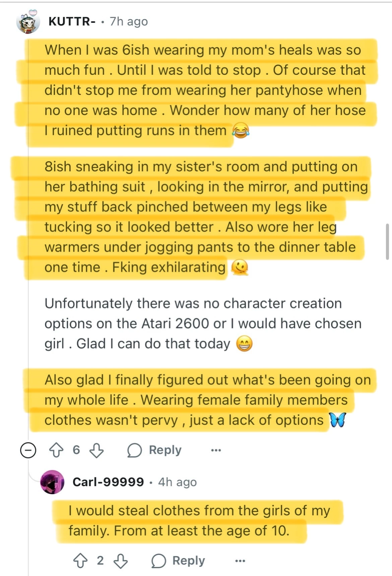Image resolution: width=392 pixels, height=576 pixels.
Task: Click the page scrollbar thumb
Action: (x=387, y=241)
